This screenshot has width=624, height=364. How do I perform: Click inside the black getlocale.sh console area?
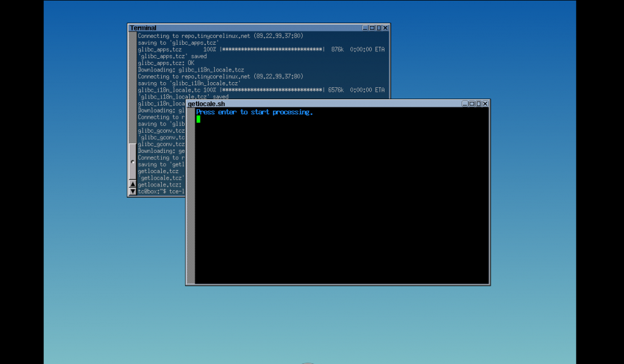click(341, 202)
